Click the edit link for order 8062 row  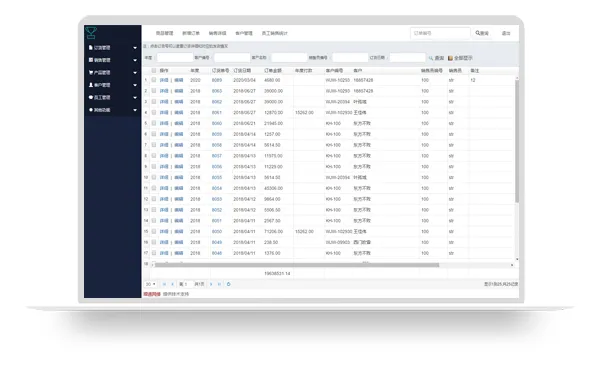pos(179,102)
